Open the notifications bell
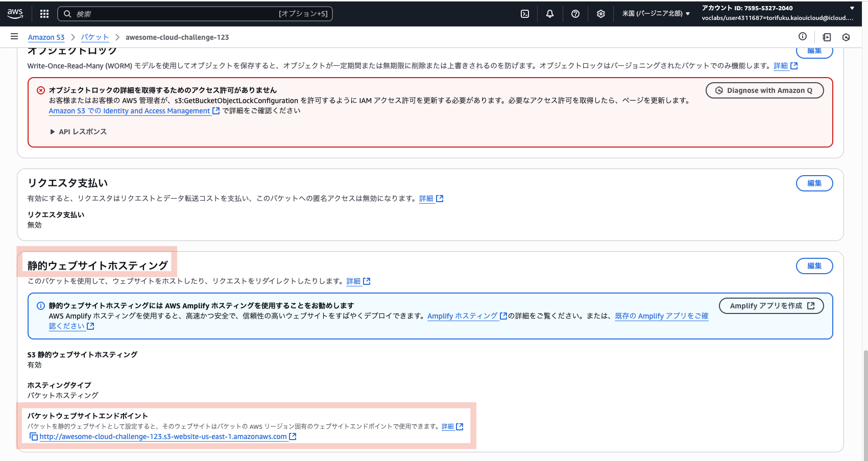The width and height of the screenshot is (868, 461). tap(550, 14)
